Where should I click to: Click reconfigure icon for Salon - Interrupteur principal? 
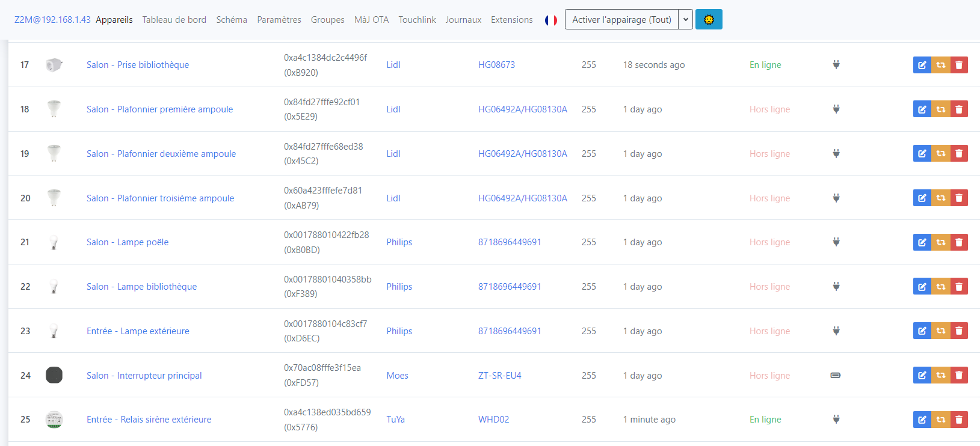click(x=940, y=376)
